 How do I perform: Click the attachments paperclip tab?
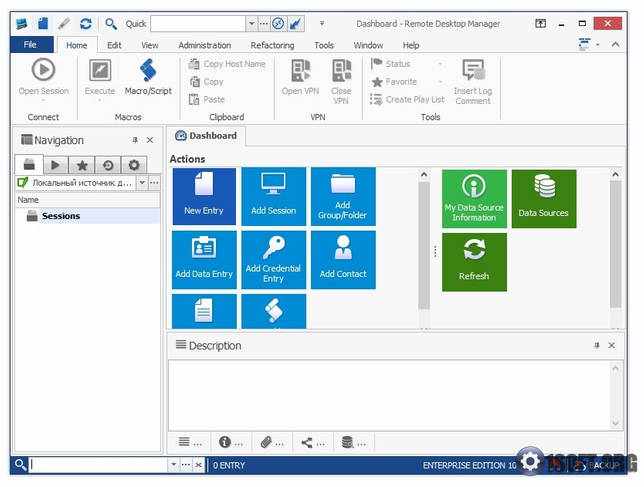point(272,442)
